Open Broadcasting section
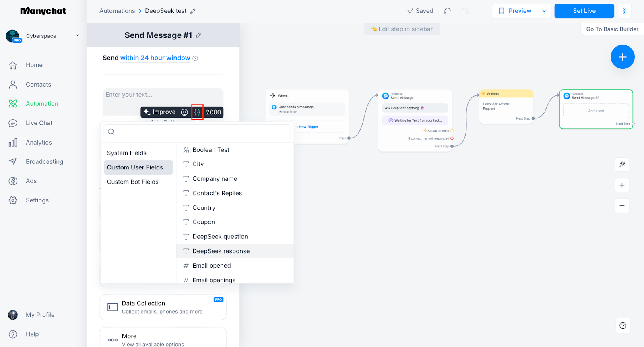 [44, 162]
